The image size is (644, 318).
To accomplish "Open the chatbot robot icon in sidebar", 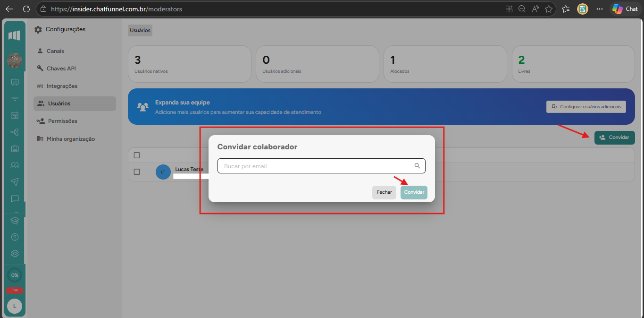I will pos(15,148).
